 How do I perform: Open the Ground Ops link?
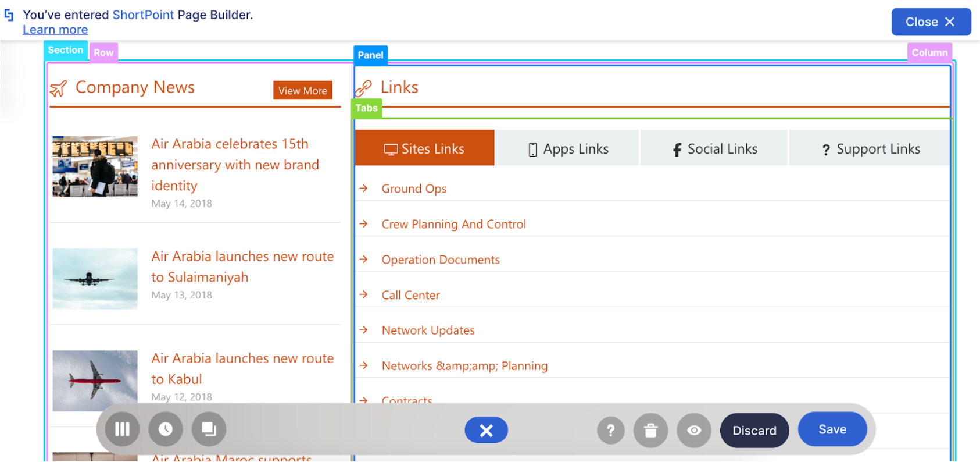tap(414, 189)
